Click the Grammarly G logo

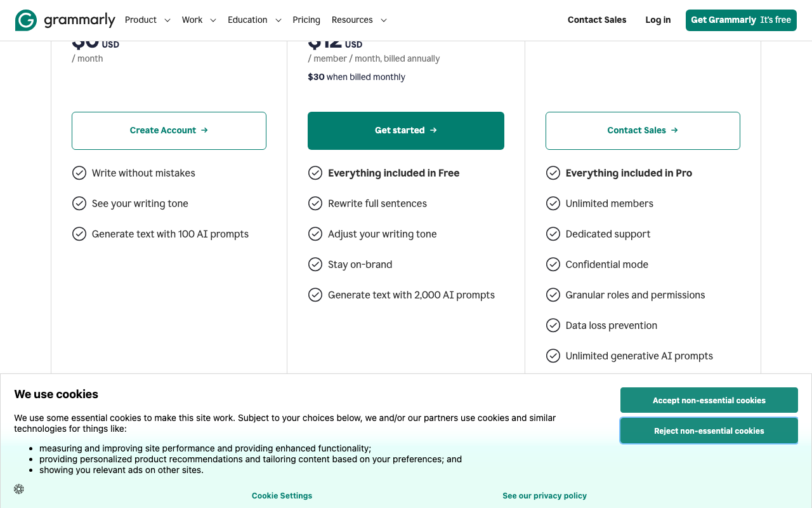click(x=25, y=20)
